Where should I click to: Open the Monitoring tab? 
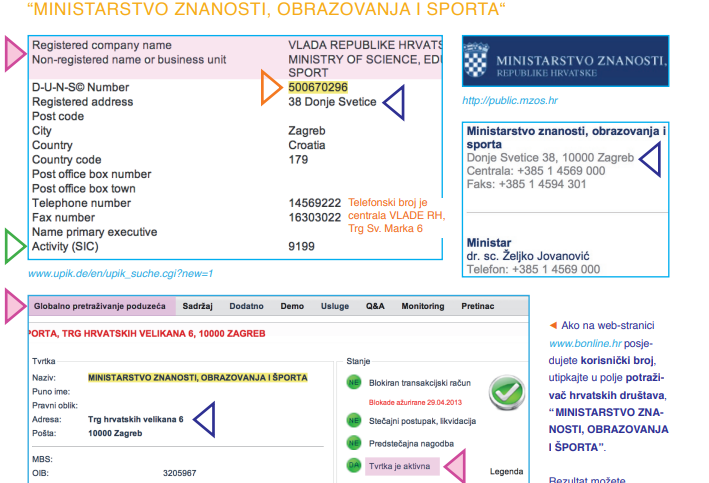pyautogui.click(x=423, y=306)
